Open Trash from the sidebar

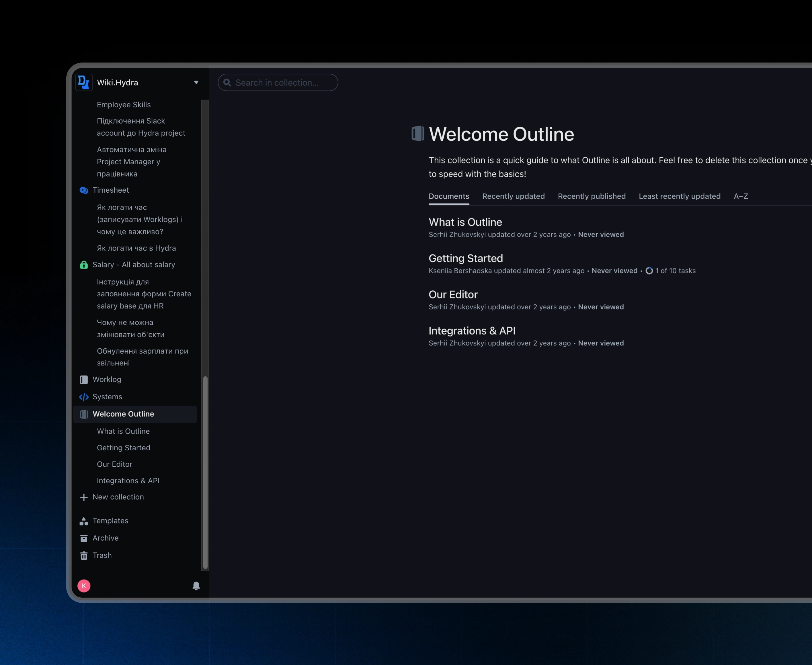102,555
